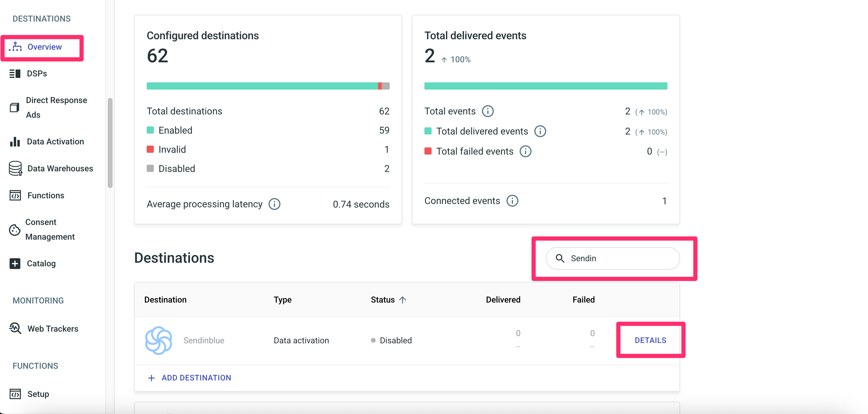Open Data Activation in sidebar
This screenshot has width=868, height=414.
[55, 142]
